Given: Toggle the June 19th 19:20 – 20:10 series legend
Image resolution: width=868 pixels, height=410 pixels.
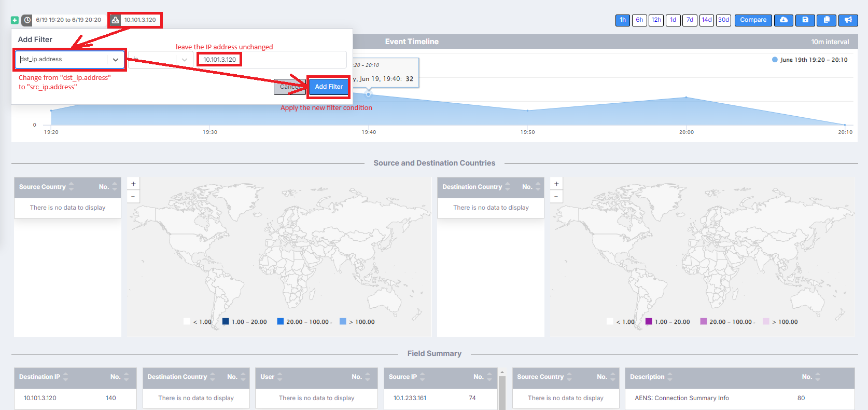Looking at the screenshot, I should 810,60.
